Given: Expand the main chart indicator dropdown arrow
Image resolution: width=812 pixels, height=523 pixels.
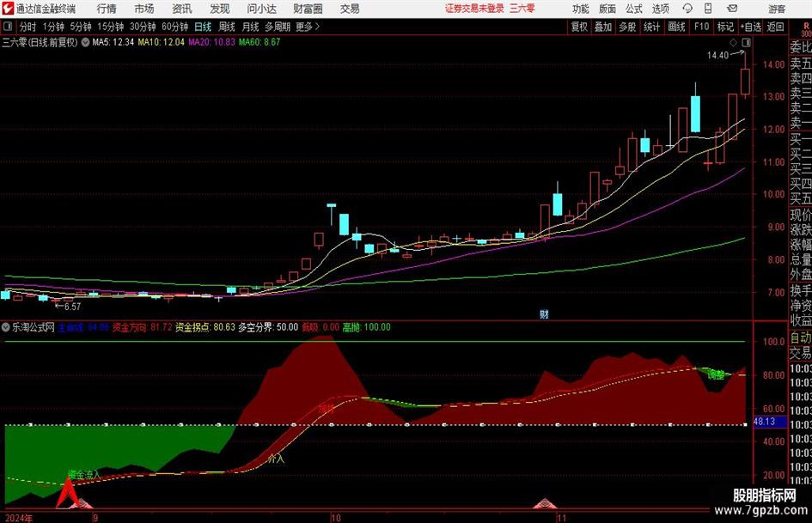Looking at the screenshot, I should 85,42.
